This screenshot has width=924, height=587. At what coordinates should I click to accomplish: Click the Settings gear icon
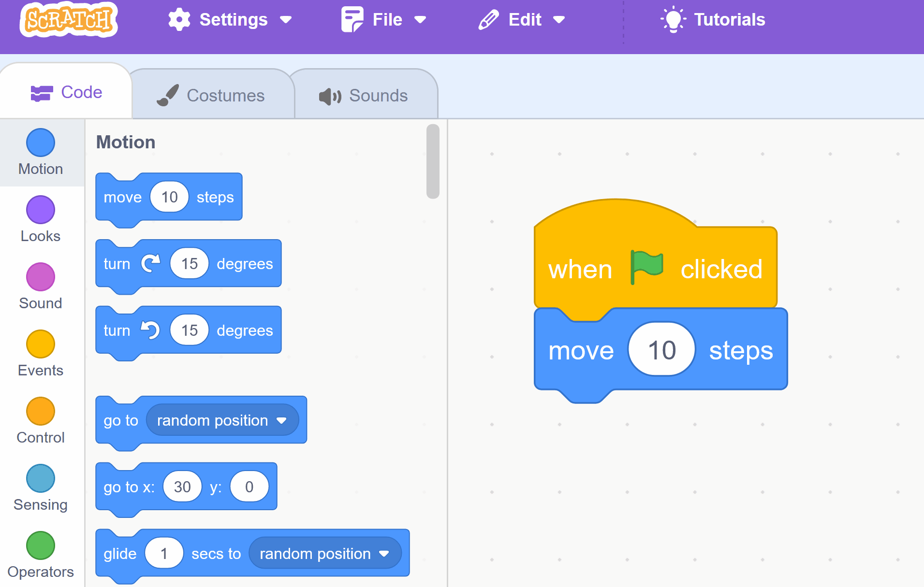pyautogui.click(x=179, y=20)
